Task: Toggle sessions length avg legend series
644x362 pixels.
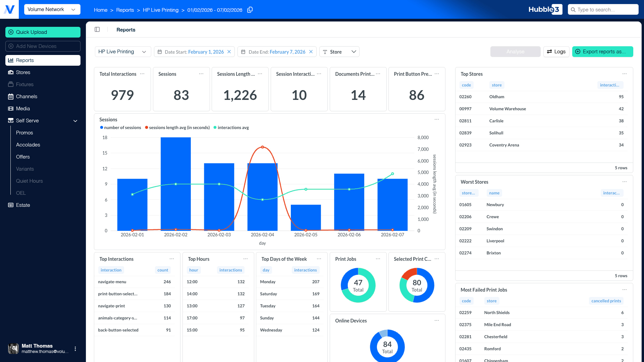Action: pos(177,128)
